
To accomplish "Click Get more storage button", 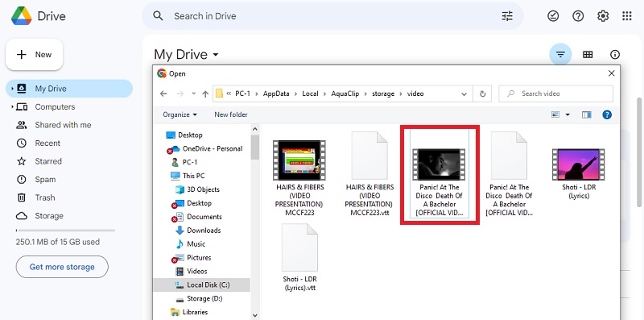I will pos(62,267).
